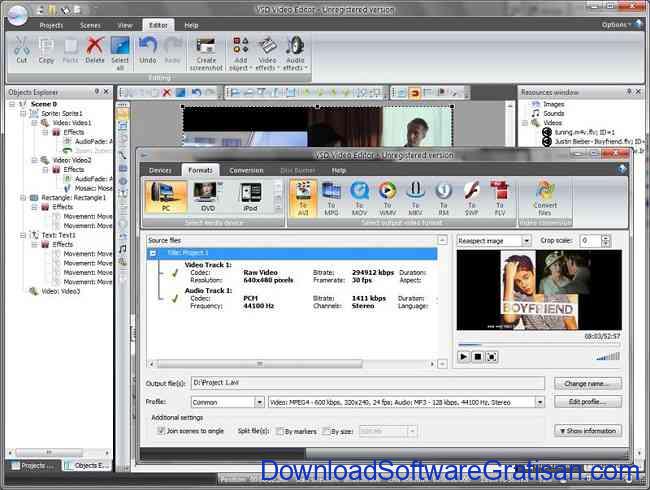Click the application orb button
The image size is (650, 490).
[x=17, y=15]
